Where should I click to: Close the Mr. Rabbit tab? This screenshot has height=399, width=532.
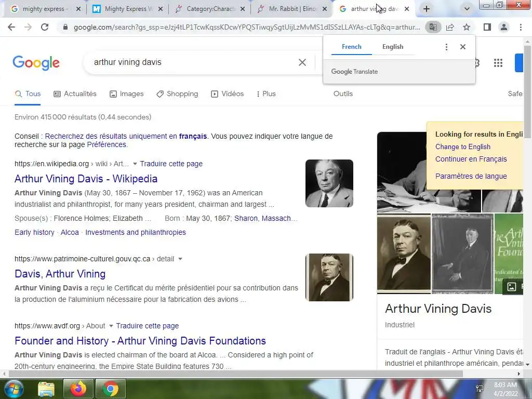[325, 9]
